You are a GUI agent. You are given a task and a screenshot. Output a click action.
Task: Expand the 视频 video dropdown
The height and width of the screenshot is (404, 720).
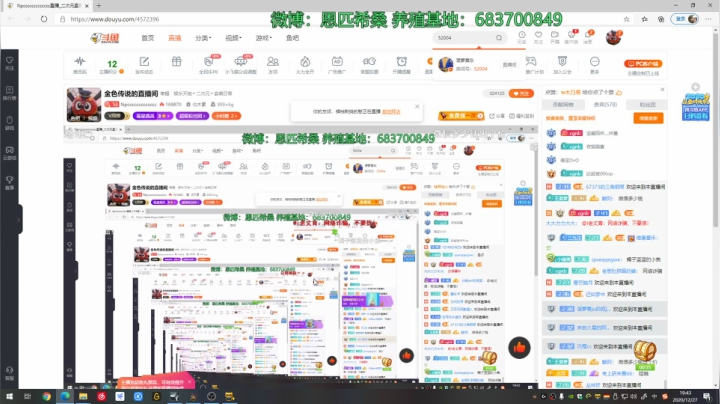click(x=233, y=38)
